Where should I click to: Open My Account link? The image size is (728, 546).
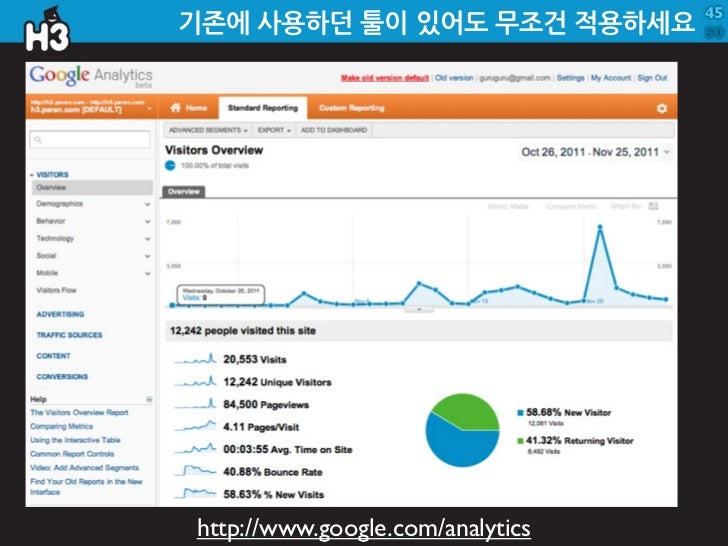(x=611, y=78)
